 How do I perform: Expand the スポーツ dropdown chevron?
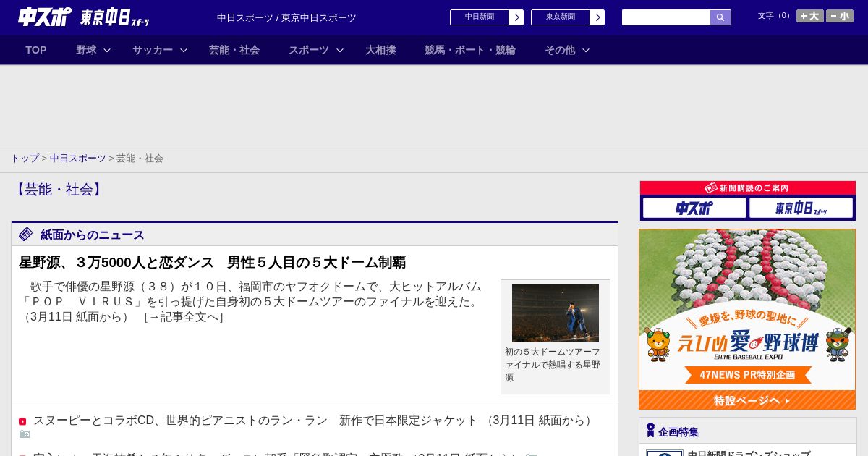pos(340,50)
